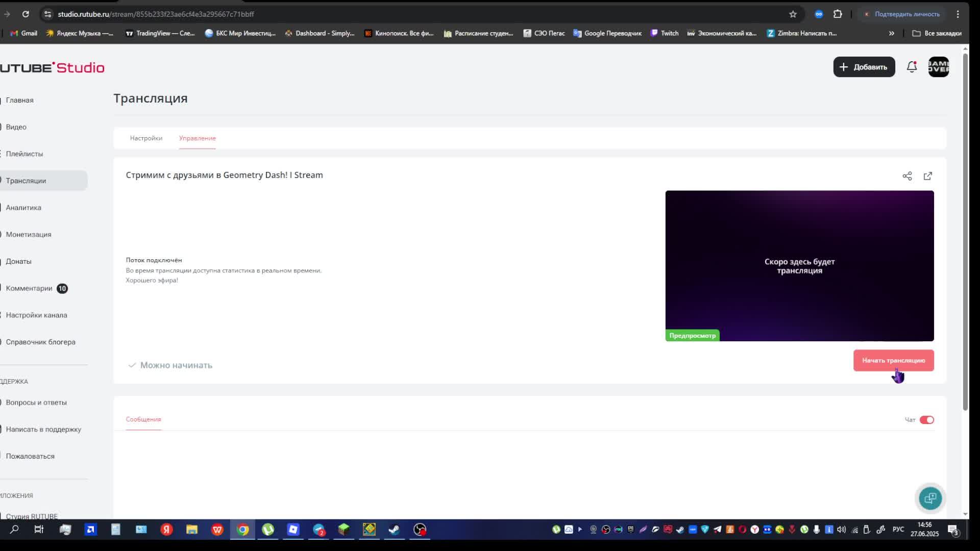Click the volume speaker tray icon
This screenshot has height=551, width=980.
point(842,530)
